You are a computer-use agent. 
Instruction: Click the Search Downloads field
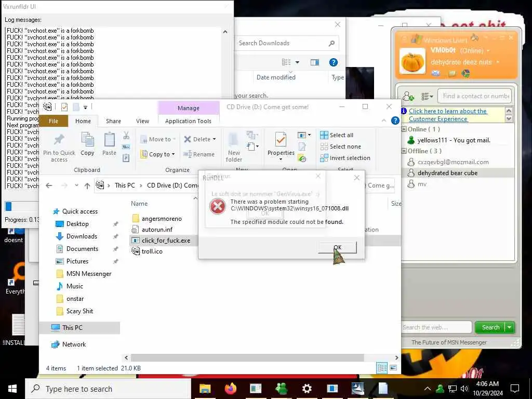coord(287,43)
